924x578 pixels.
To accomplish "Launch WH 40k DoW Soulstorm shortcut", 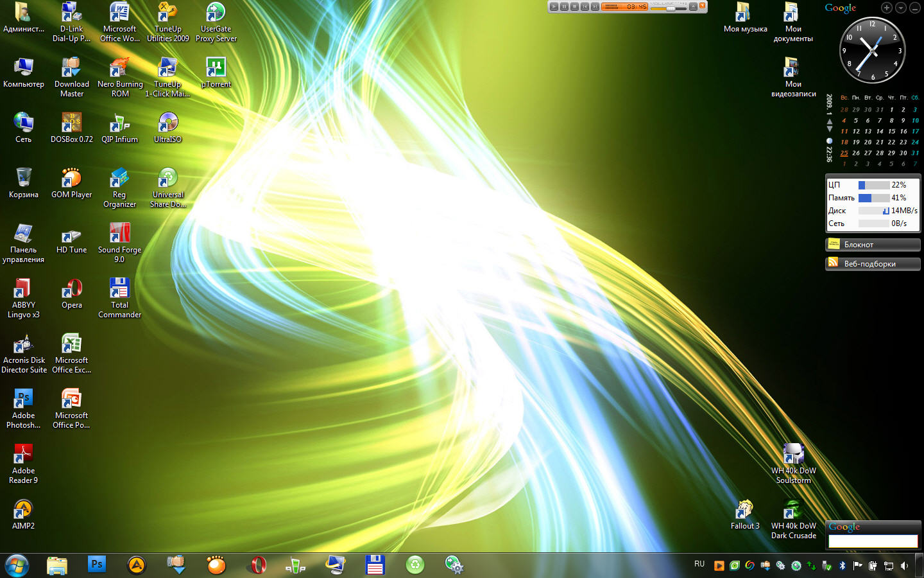I will tap(794, 464).
